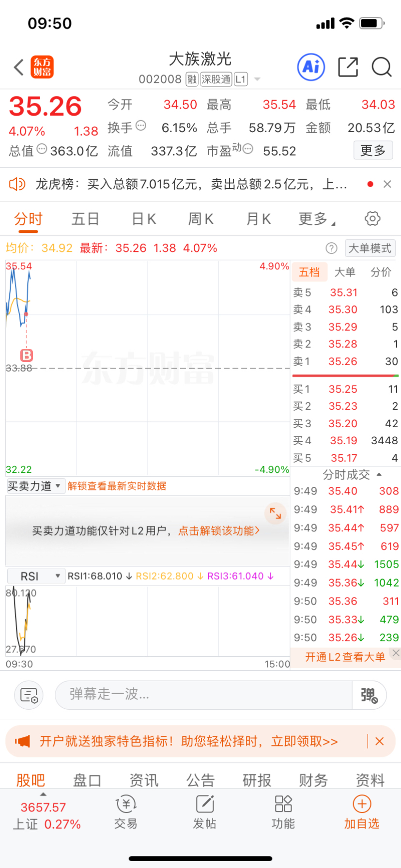Tap the question mark help icon
Image resolution: width=401 pixels, height=868 pixels.
click(331, 248)
